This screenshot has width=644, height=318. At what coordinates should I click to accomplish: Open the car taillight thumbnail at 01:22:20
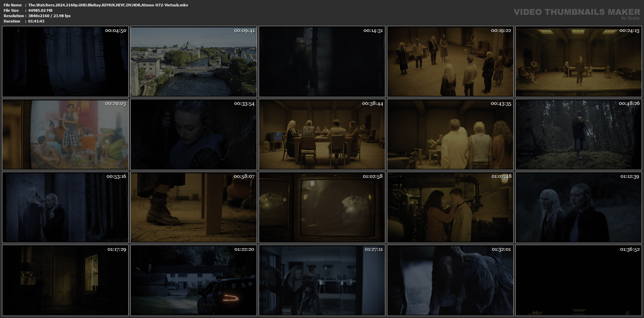[x=194, y=280]
